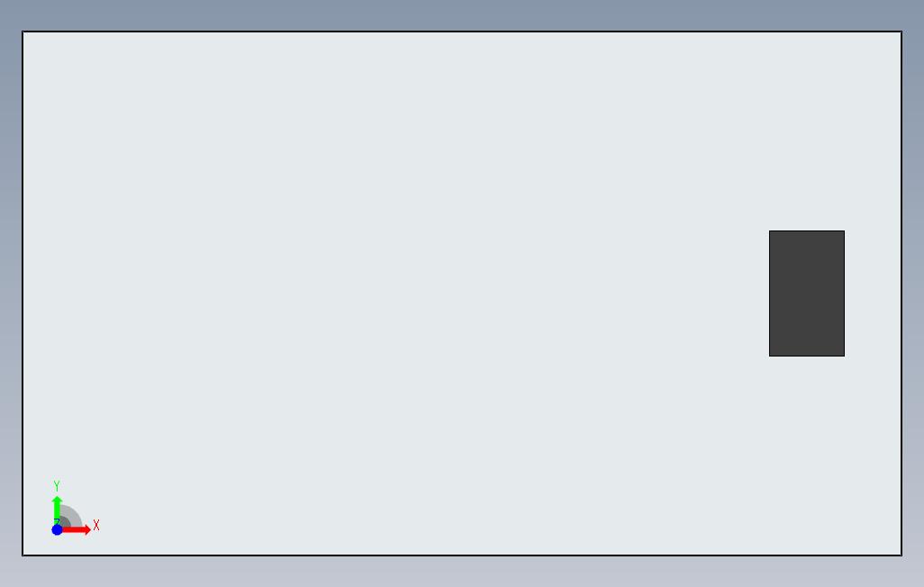
Task: Select the plate's right outer edge
Action: [901, 293]
